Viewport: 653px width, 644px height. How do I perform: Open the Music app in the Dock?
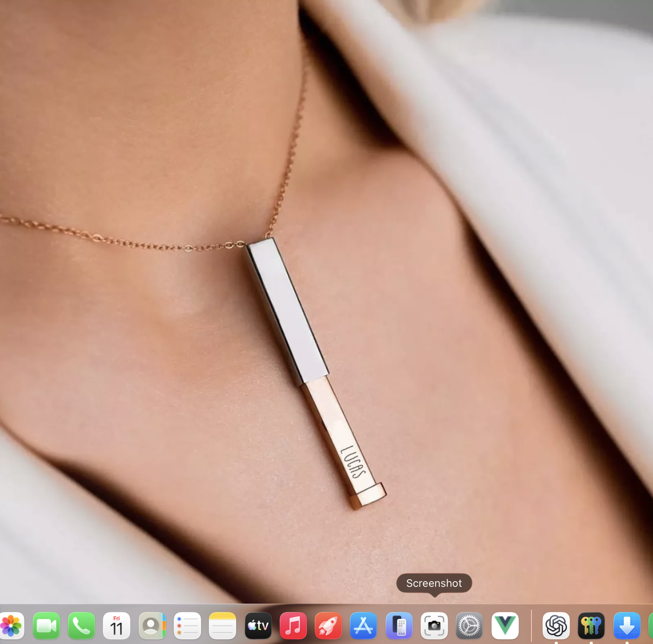tap(293, 626)
